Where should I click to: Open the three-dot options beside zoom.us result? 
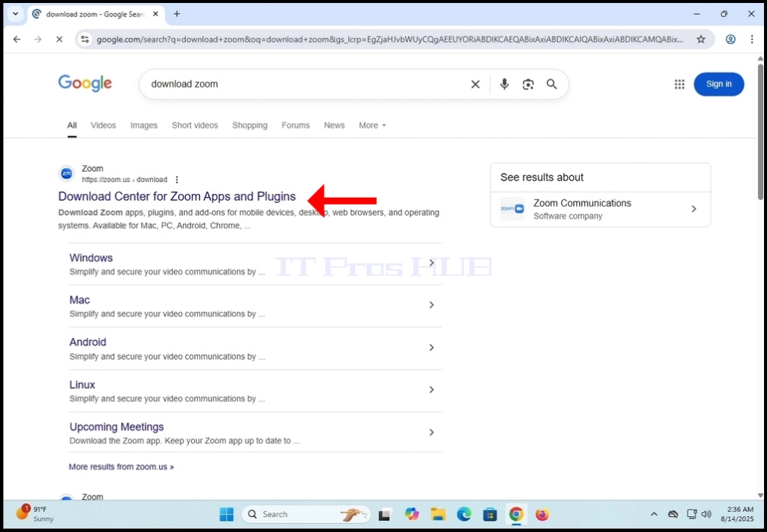coord(177,180)
